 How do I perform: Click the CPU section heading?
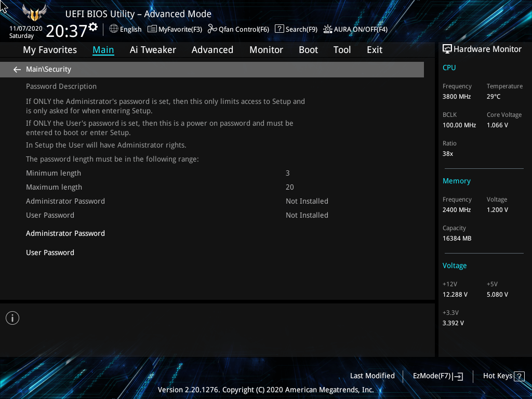pyautogui.click(x=449, y=68)
